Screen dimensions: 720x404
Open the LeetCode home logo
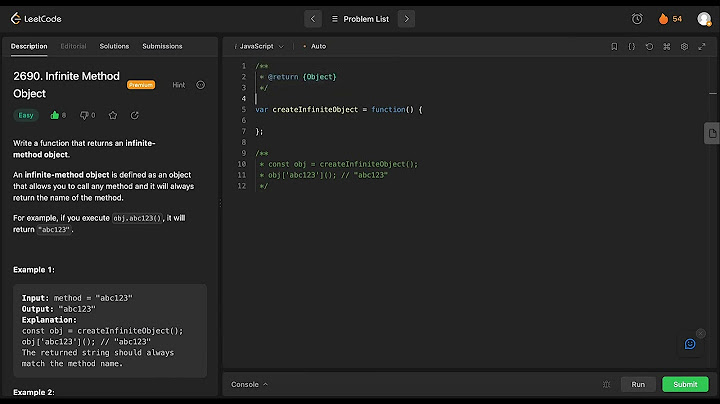pyautogui.click(x=36, y=19)
